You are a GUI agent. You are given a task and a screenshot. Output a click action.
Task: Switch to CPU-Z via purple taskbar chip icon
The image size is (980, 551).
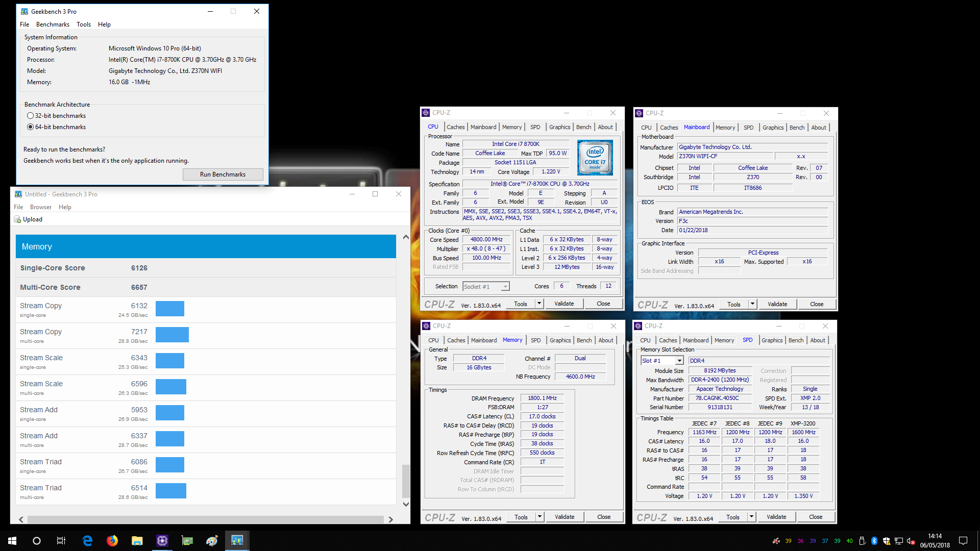click(x=162, y=541)
